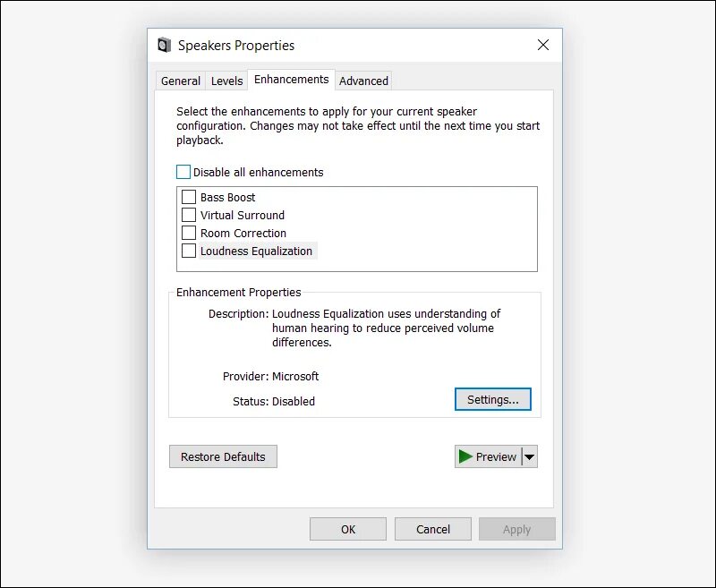Check the Virtual Surround option

pyautogui.click(x=189, y=215)
